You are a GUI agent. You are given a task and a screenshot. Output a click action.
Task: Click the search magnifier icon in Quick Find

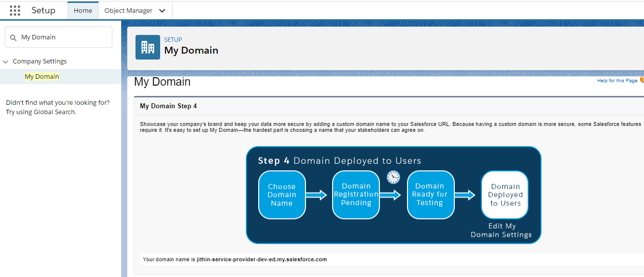13,37
